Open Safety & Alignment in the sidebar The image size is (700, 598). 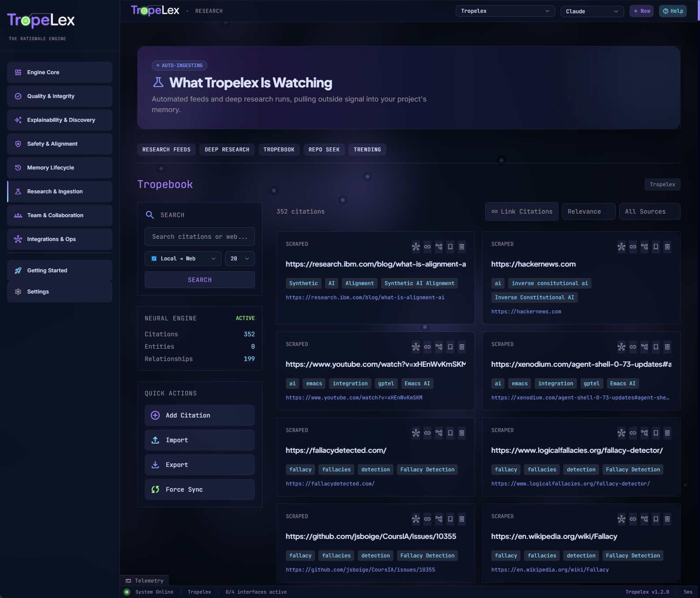60,144
